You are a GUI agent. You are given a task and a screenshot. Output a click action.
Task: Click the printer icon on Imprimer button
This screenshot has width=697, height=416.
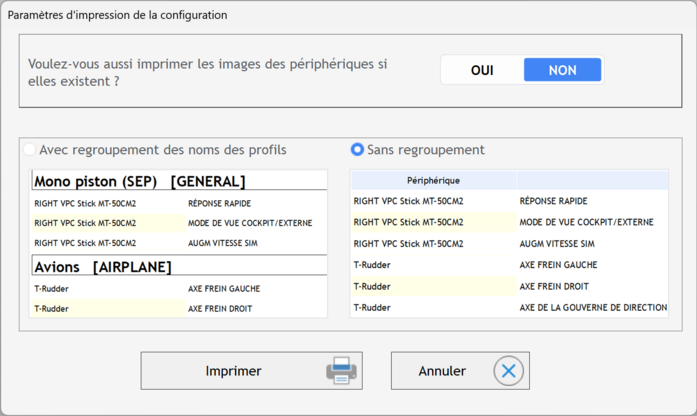341,371
